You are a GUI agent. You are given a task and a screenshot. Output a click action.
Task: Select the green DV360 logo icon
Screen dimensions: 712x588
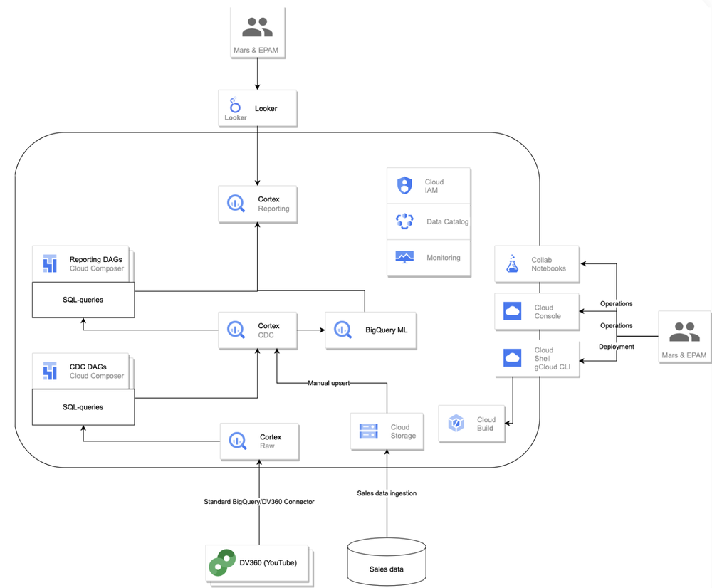pos(222,562)
